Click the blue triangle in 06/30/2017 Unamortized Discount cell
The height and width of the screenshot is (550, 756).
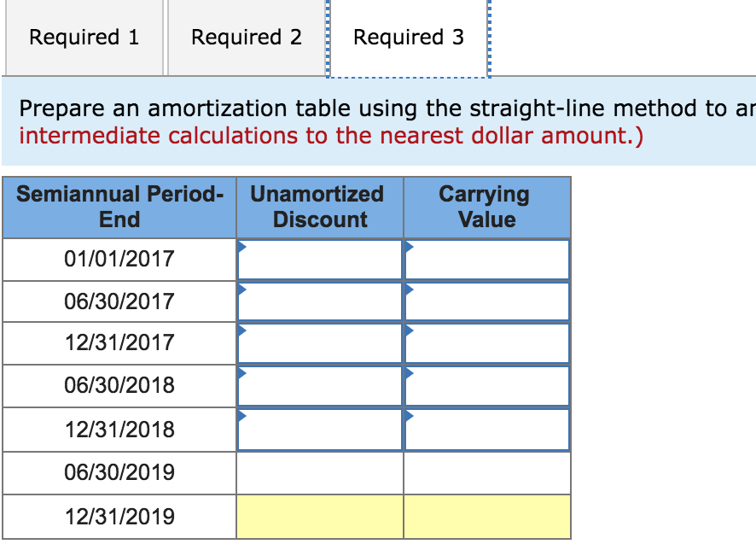click(242, 290)
